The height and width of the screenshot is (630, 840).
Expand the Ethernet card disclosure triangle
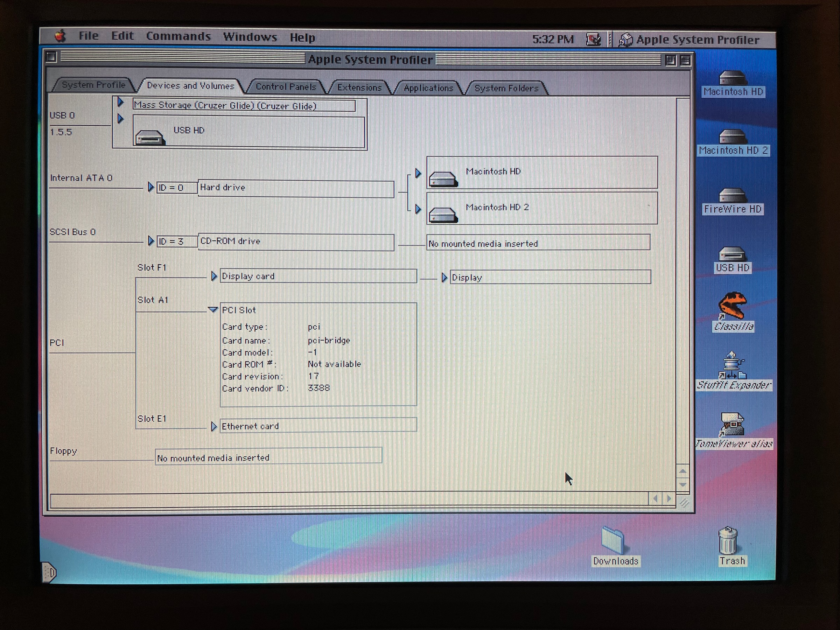click(x=214, y=426)
